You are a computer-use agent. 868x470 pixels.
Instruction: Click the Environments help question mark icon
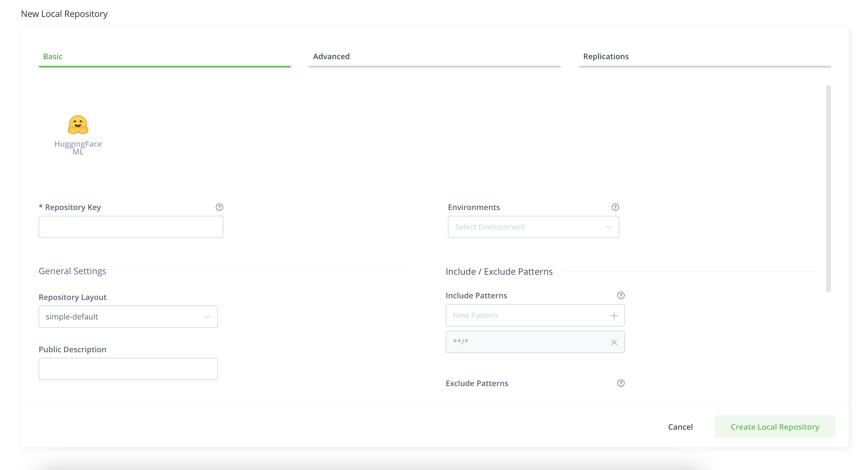coord(615,207)
